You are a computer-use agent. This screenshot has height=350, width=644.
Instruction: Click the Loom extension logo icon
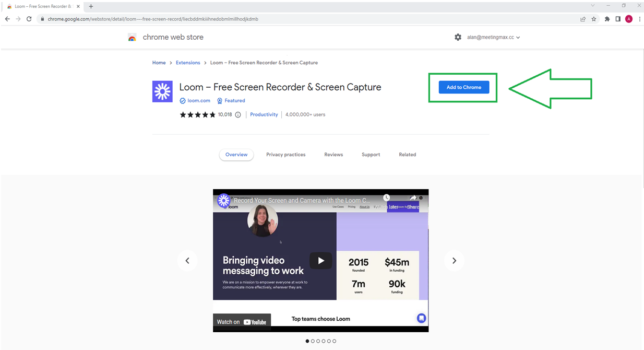point(162,91)
